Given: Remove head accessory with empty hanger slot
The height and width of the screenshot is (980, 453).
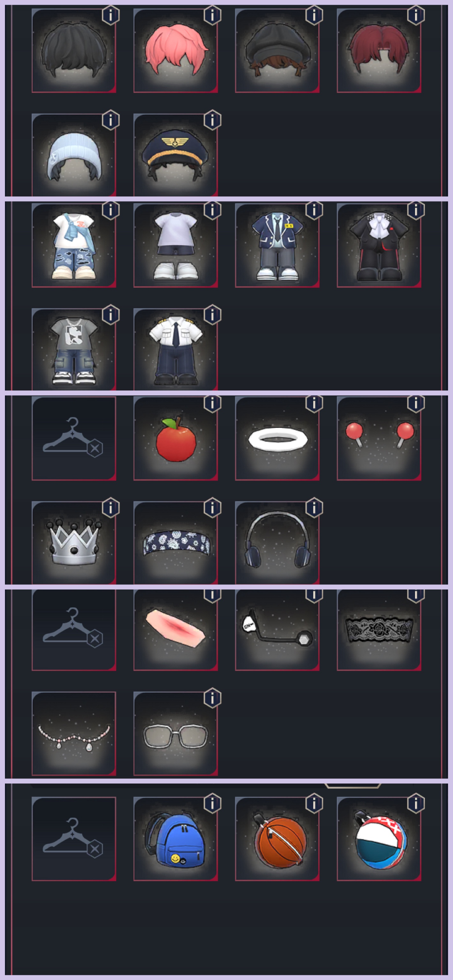Looking at the screenshot, I should tap(74, 438).
